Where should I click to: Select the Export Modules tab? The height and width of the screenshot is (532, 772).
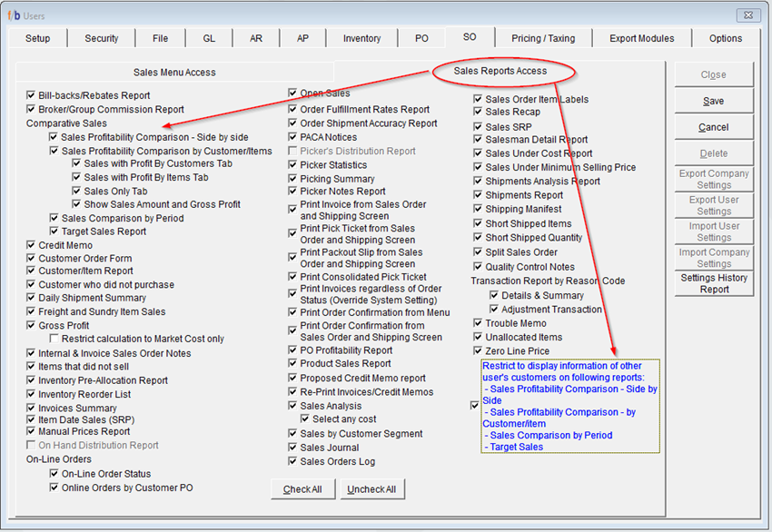coord(641,38)
